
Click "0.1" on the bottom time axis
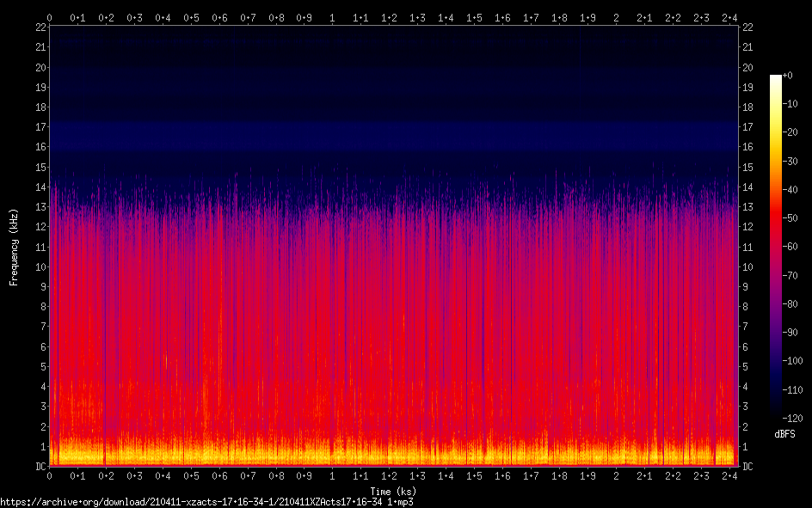[77, 476]
